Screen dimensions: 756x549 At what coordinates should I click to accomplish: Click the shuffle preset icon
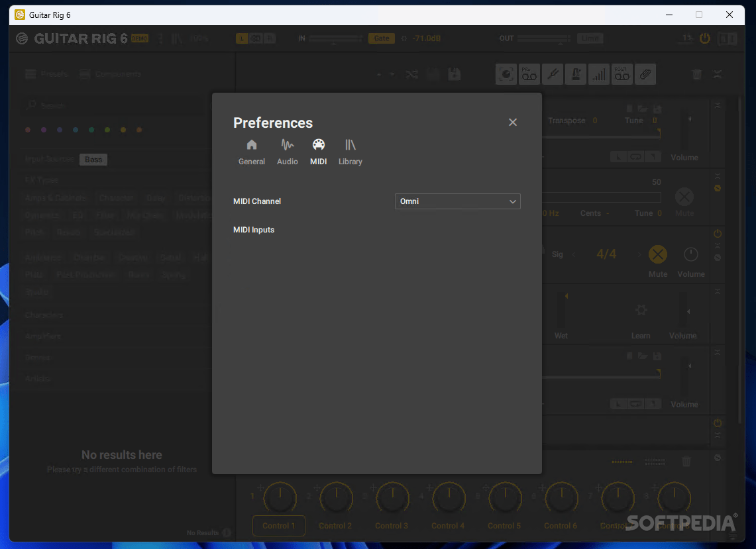pos(411,74)
